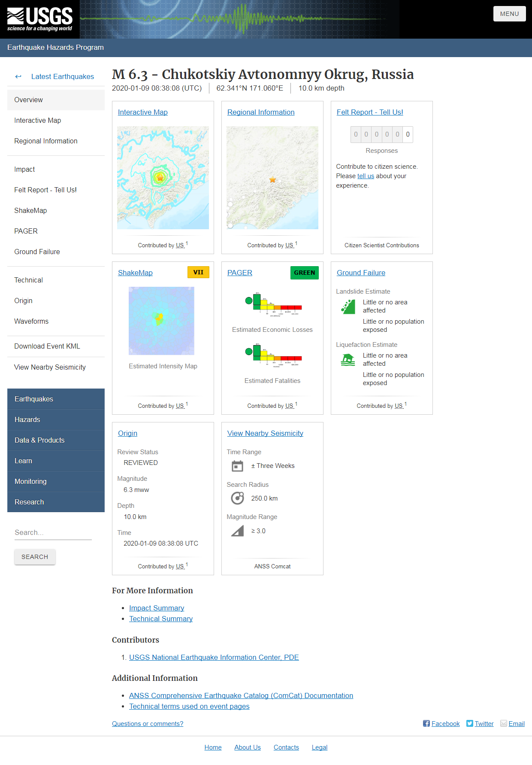
Task: Click the USGS logo in header
Action: coord(40,19)
